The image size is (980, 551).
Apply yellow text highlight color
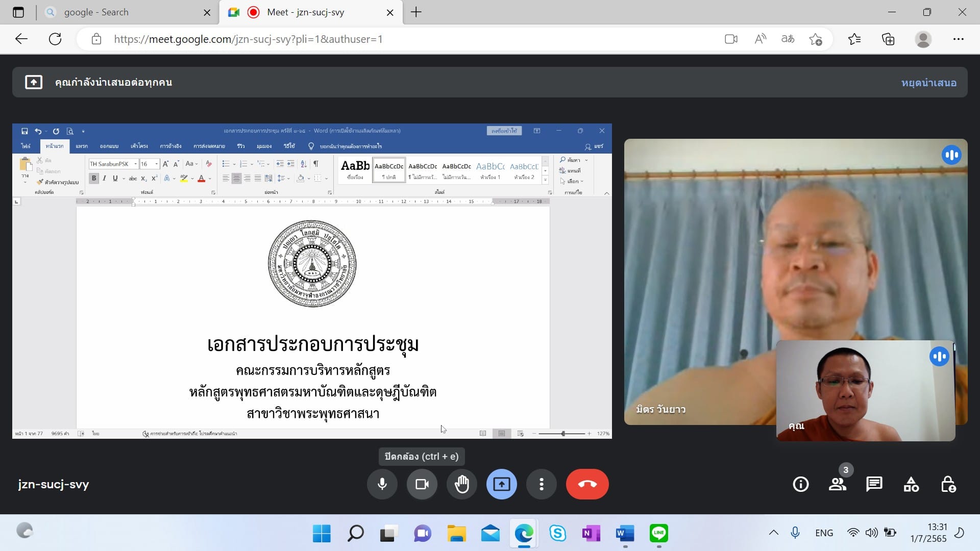click(184, 179)
